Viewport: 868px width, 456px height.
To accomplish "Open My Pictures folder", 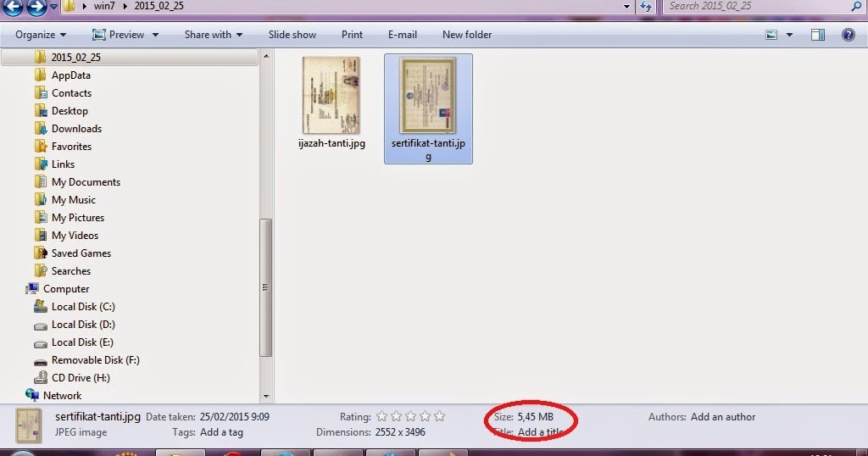I will point(78,218).
